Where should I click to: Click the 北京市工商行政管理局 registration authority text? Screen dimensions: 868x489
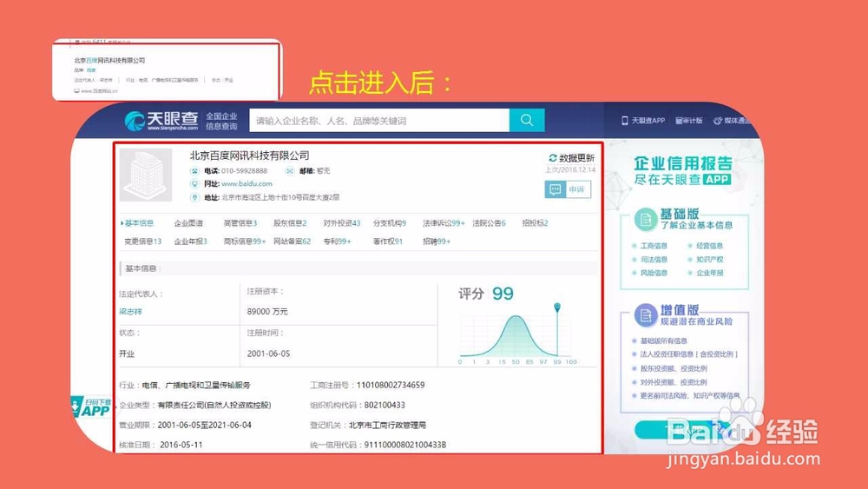tap(387, 426)
